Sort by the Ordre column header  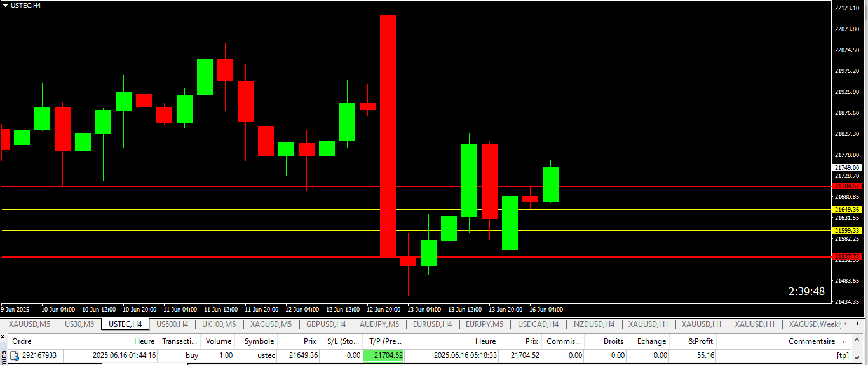(22, 341)
